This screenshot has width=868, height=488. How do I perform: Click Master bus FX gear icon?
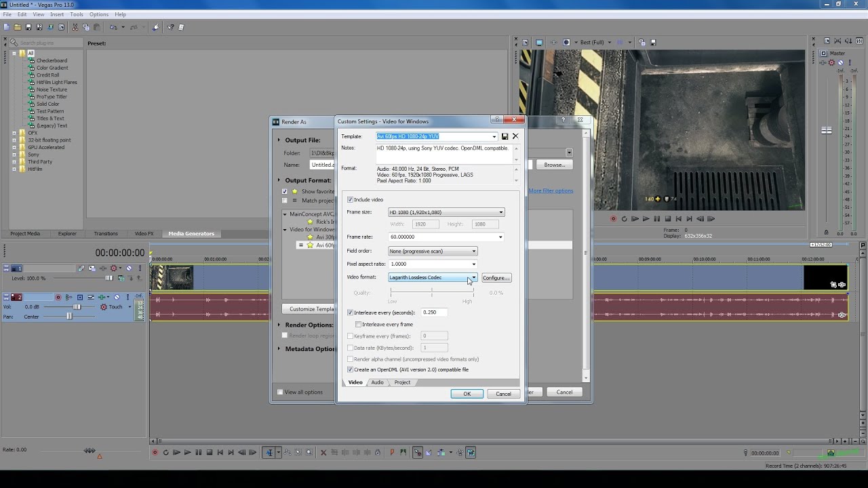[x=831, y=62]
